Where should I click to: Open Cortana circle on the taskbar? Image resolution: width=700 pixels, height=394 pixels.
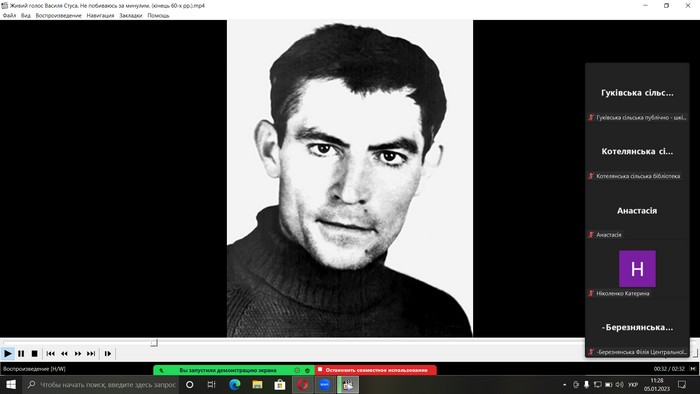[x=189, y=384]
